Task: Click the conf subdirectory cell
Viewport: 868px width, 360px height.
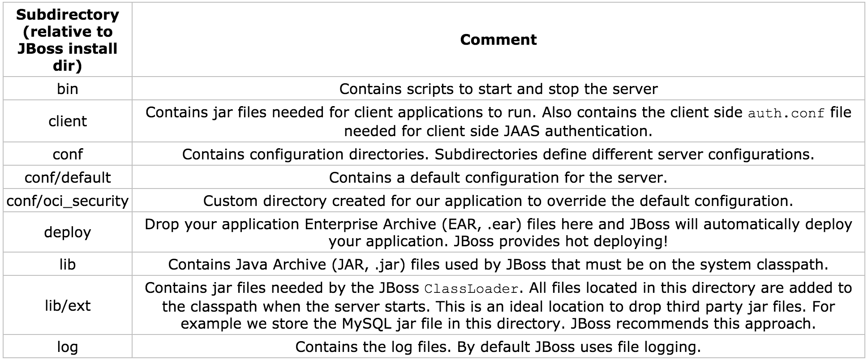Action: tap(68, 154)
